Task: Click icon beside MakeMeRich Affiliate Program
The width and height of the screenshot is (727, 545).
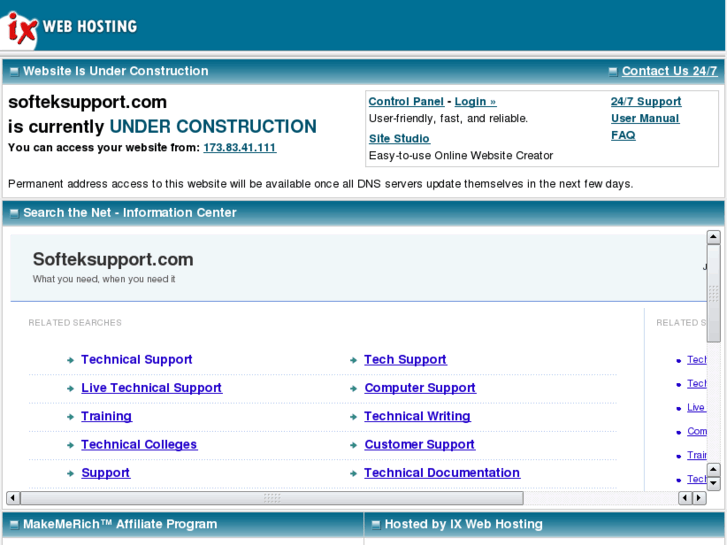Action: pos(14,525)
